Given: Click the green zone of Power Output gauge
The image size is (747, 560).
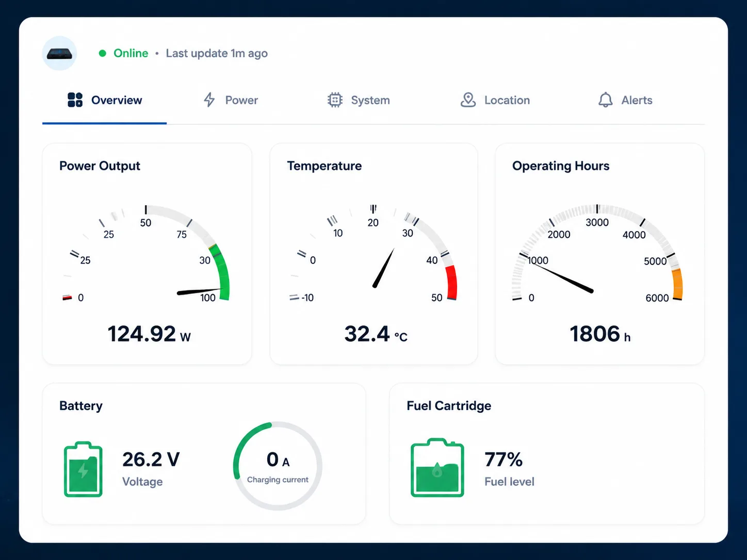Looking at the screenshot, I should pyautogui.click(x=222, y=272).
